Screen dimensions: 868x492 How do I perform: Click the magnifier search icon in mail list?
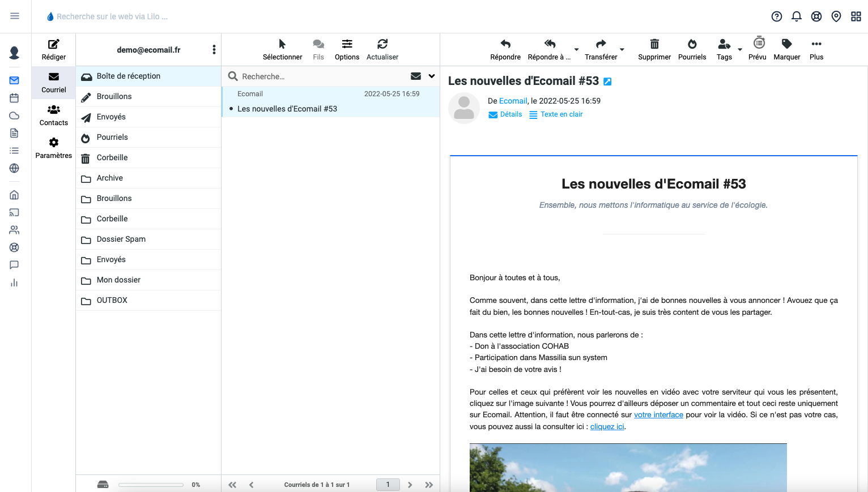click(x=233, y=76)
